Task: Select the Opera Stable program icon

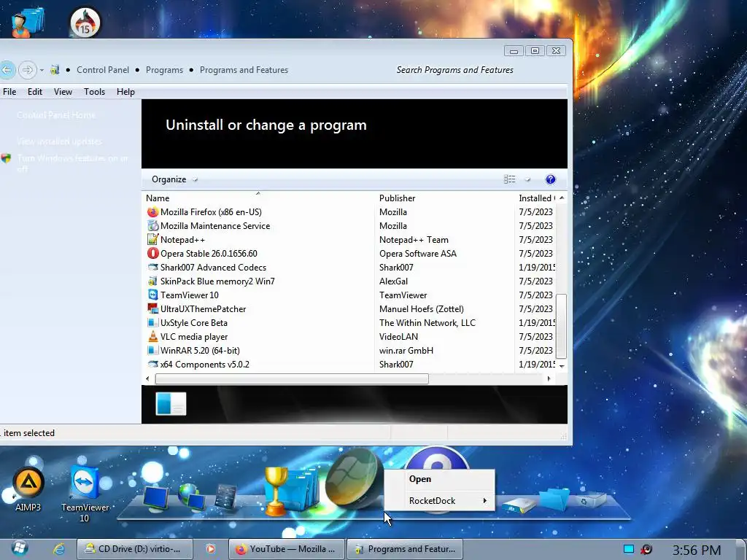Action: (152, 253)
